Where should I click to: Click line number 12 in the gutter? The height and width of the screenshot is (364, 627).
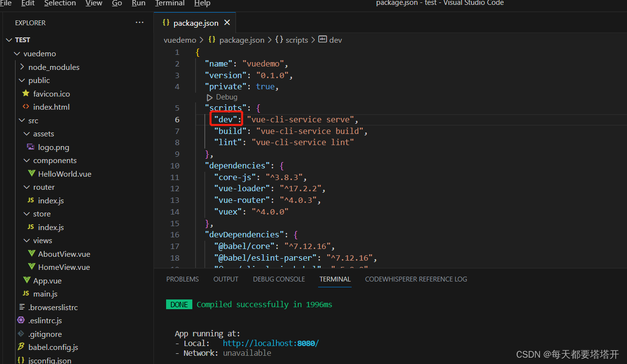coord(175,188)
